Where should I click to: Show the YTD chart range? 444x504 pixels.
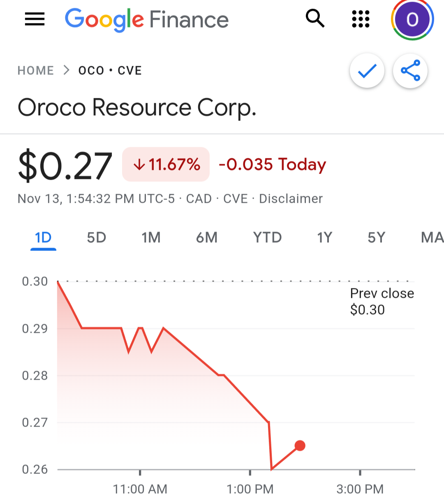[267, 237]
